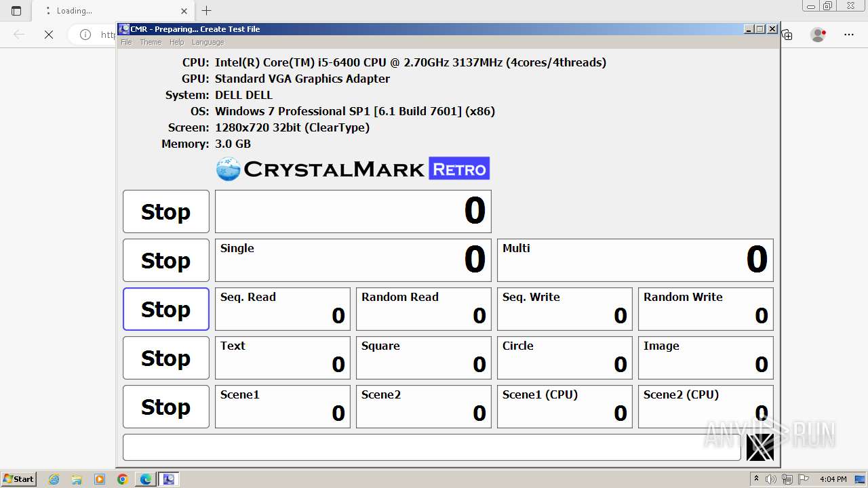Open File Explorer from the taskbar
The height and width of the screenshot is (488, 868).
pyautogui.click(x=77, y=479)
